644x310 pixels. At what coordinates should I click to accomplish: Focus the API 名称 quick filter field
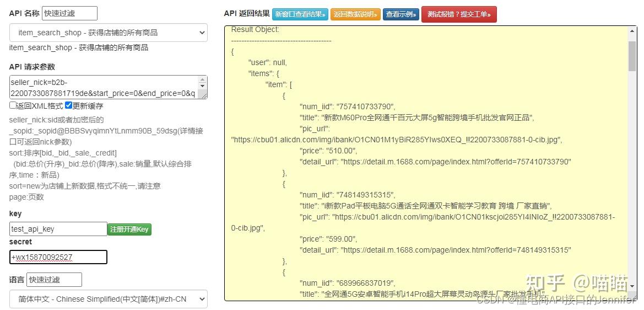click(69, 13)
